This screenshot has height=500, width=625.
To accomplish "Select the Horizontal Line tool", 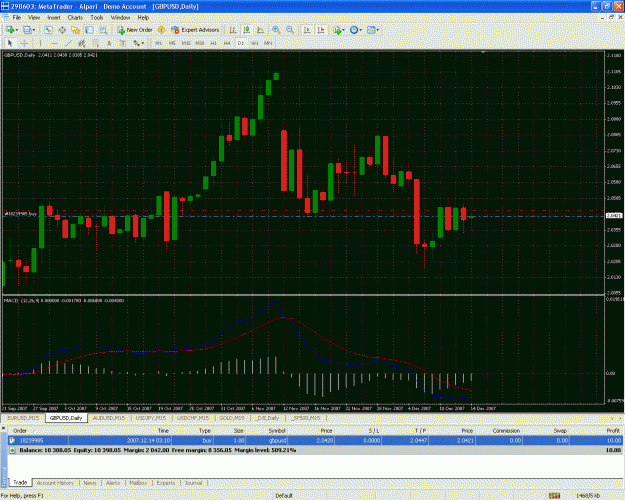I will tap(55, 43).
